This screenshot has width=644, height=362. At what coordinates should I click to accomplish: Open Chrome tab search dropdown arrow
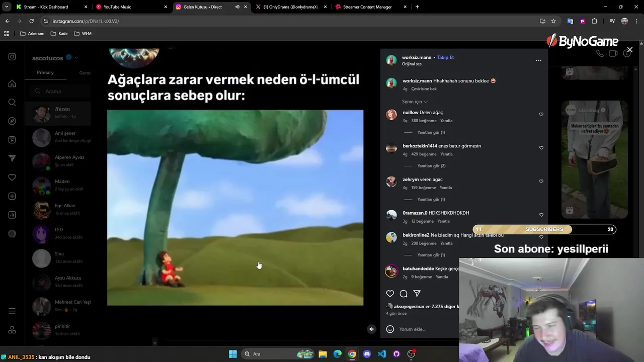coord(7,7)
